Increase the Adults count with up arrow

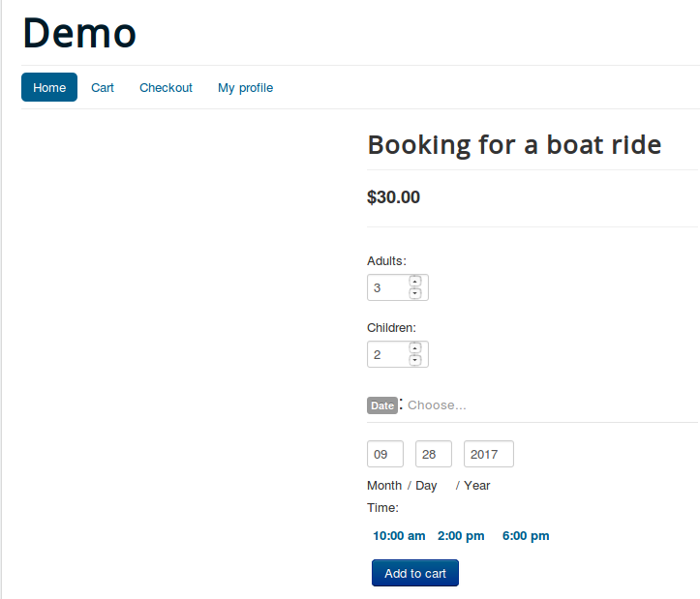click(x=415, y=282)
